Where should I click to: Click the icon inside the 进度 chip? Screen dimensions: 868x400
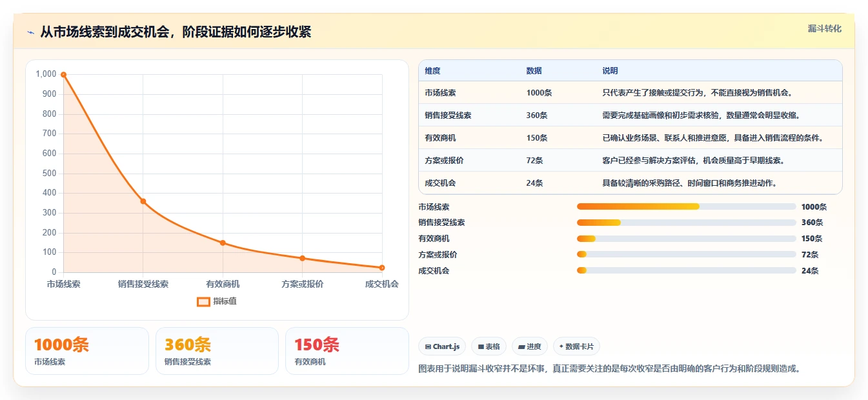pyautogui.click(x=521, y=347)
